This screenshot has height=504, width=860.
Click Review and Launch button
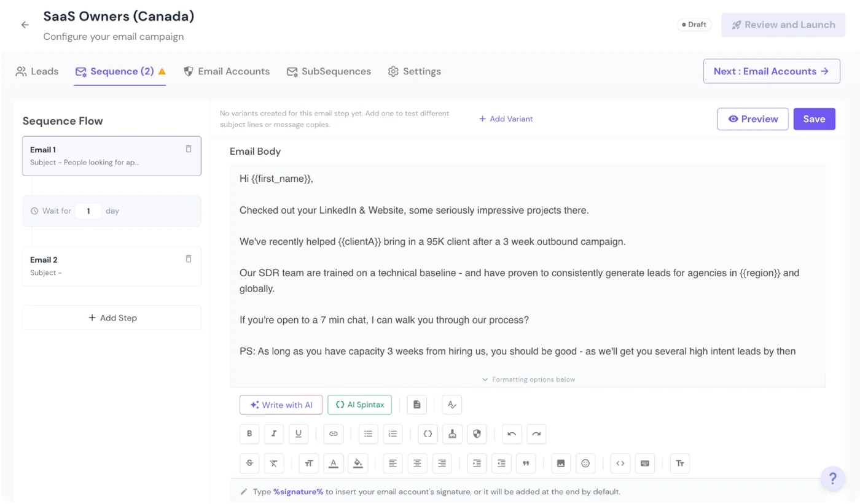click(784, 25)
